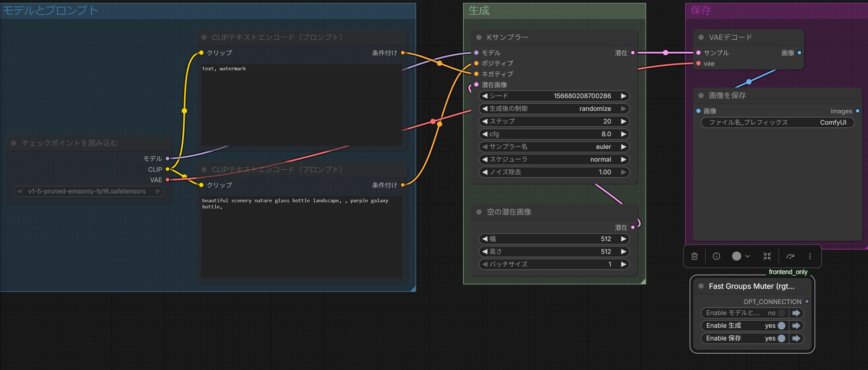Open the サンプラー名 euler dropdown

click(554, 146)
